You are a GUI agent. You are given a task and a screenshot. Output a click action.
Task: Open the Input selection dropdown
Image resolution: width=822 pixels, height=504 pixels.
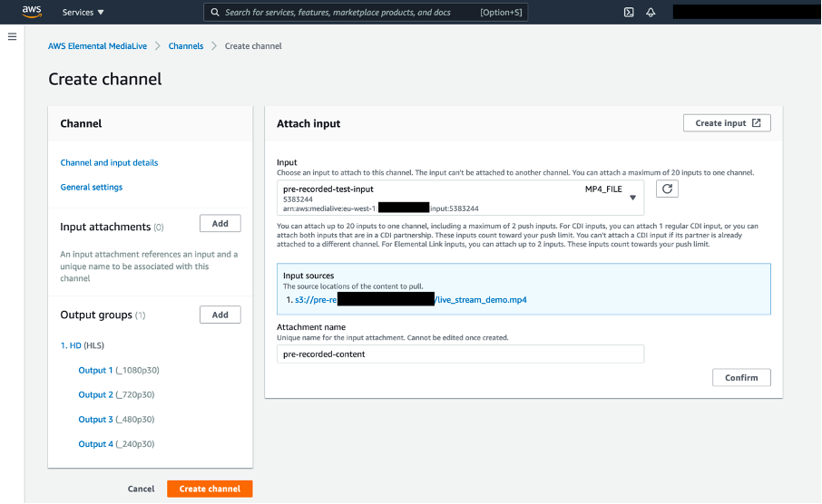[x=460, y=198]
